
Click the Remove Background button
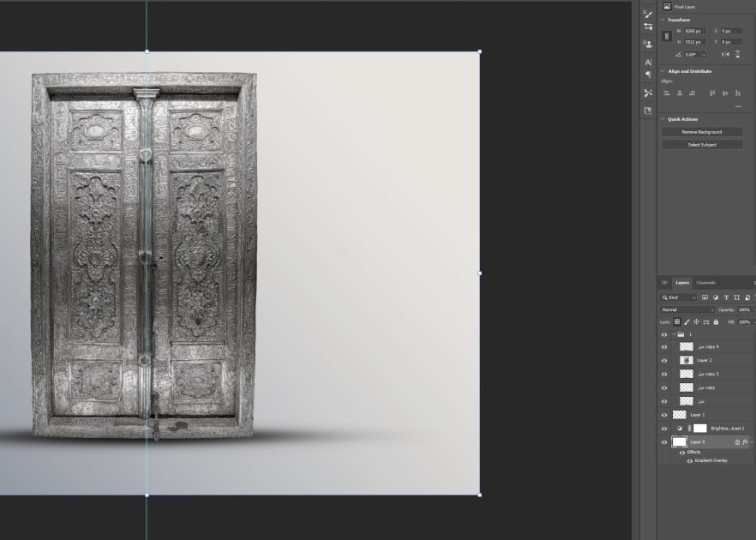(x=701, y=132)
